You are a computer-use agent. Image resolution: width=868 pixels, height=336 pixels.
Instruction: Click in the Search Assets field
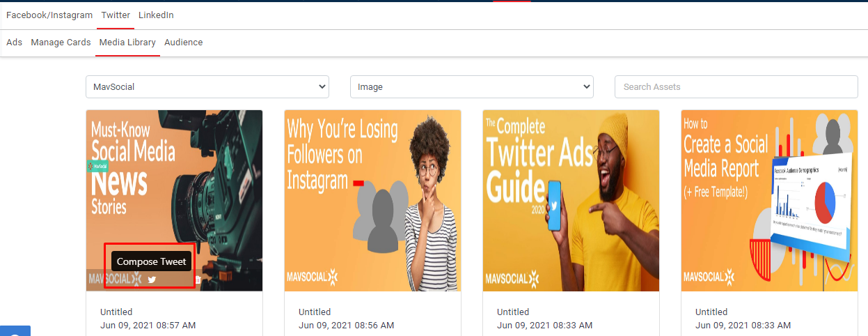tap(736, 87)
